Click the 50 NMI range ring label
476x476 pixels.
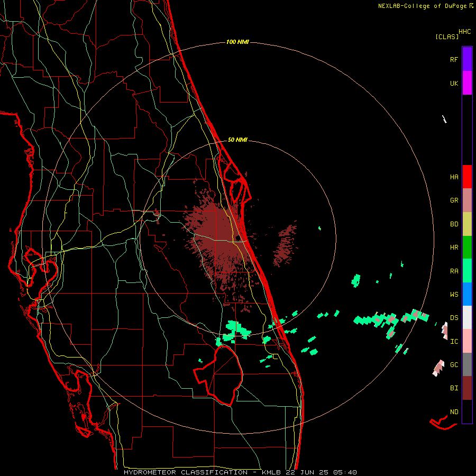(x=237, y=140)
